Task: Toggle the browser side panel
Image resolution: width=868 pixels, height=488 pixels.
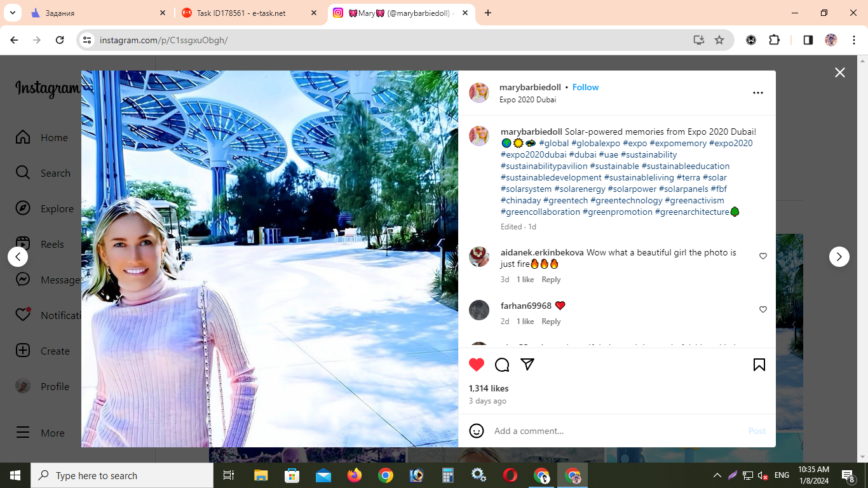Action: [x=808, y=40]
